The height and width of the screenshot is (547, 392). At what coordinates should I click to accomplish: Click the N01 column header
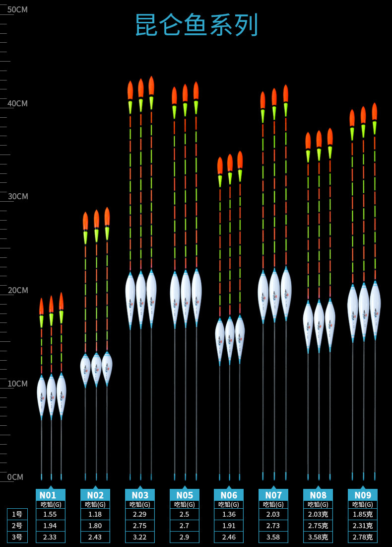pos(51,495)
